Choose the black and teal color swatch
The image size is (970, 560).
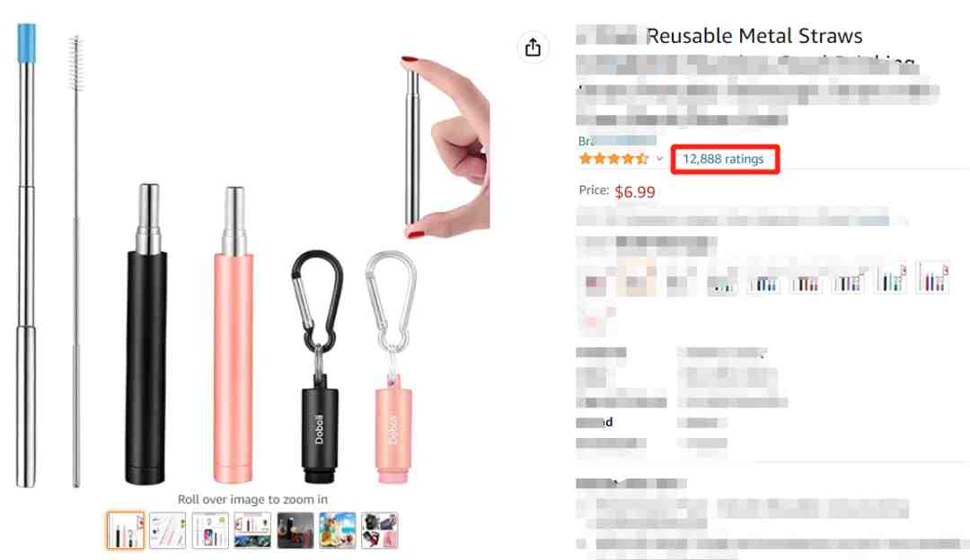[x=890, y=278]
